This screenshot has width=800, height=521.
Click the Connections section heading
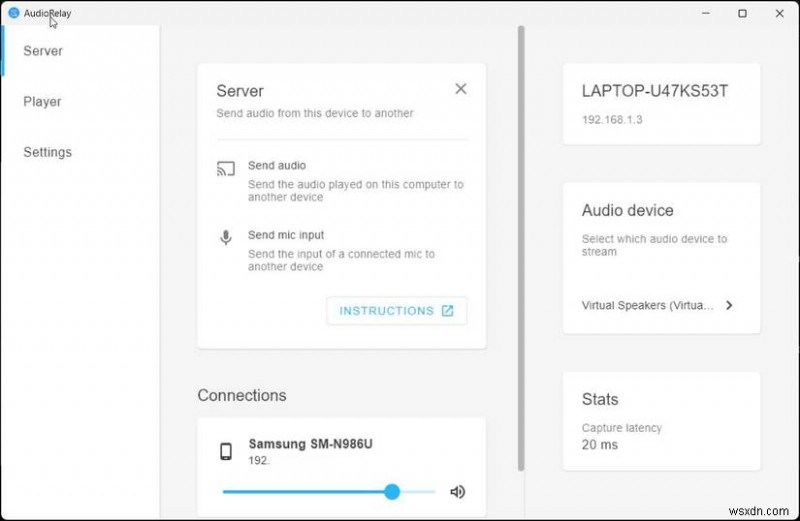tap(242, 395)
